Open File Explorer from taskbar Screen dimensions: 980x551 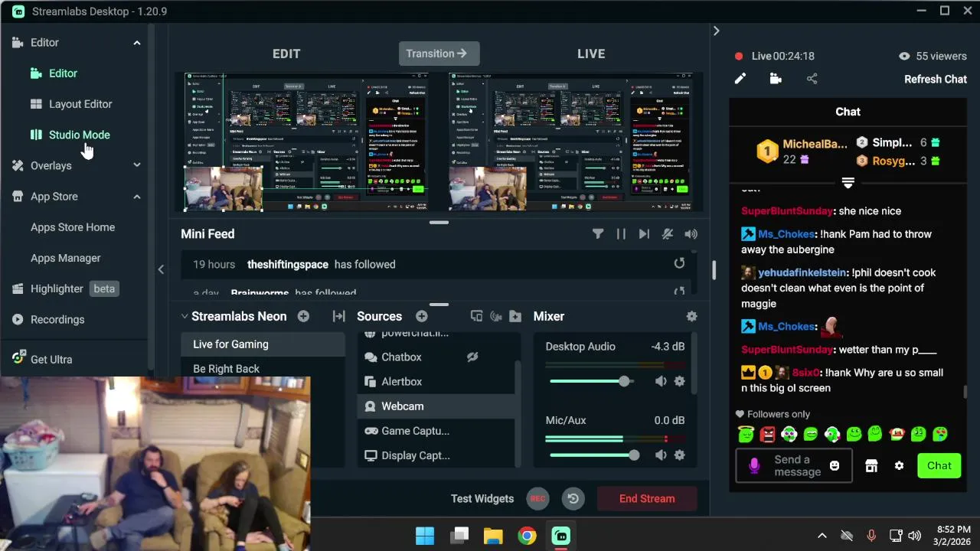[x=493, y=536]
